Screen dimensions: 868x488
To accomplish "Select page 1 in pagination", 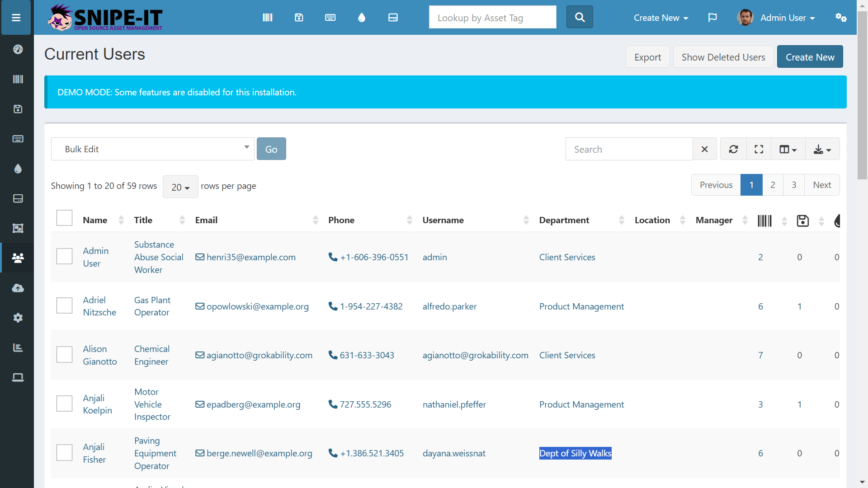I will (x=751, y=185).
